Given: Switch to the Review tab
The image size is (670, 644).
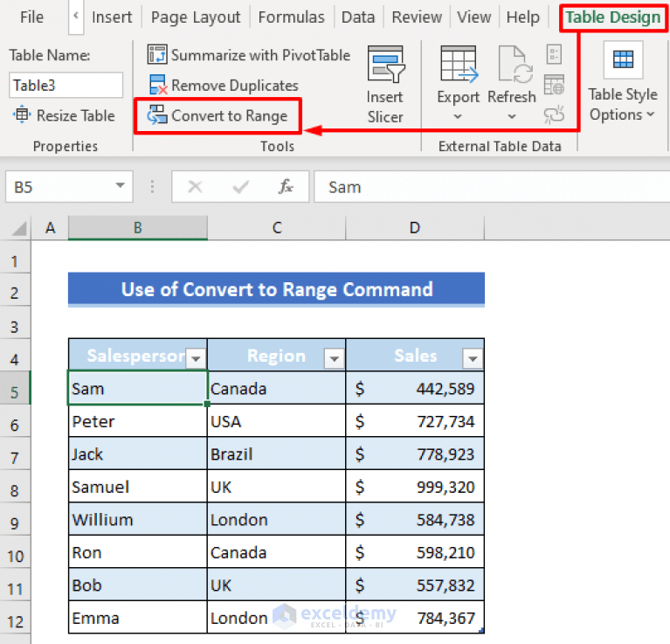Looking at the screenshot, I should [x=417, y=17].
